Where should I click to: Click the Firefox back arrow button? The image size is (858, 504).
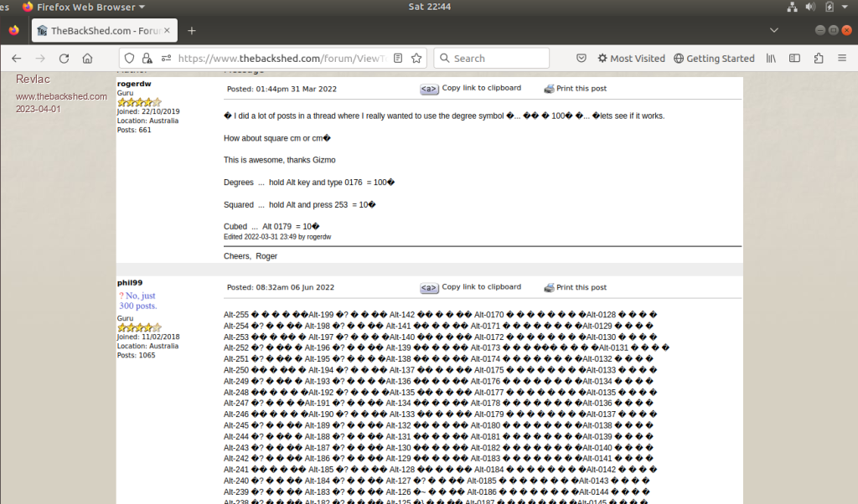pos(17,59)
